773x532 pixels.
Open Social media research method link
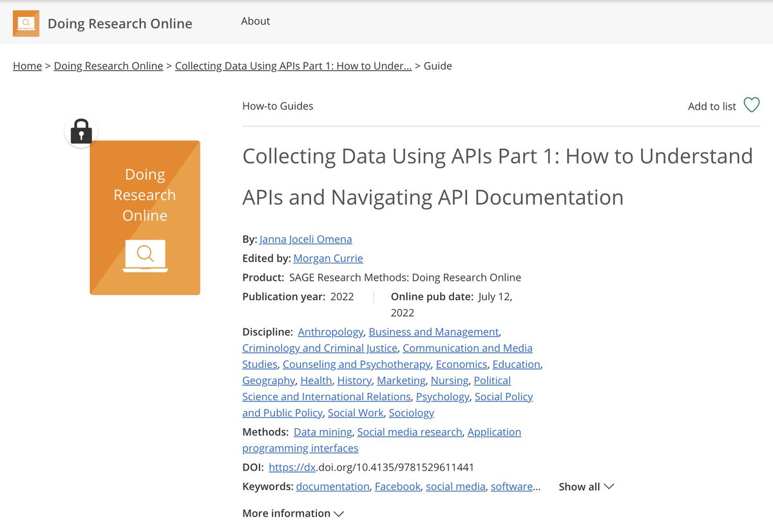click(410, 432)
